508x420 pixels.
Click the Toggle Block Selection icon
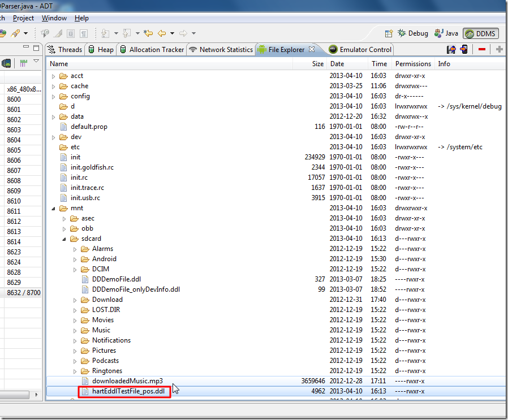click(x=71, y=33)
